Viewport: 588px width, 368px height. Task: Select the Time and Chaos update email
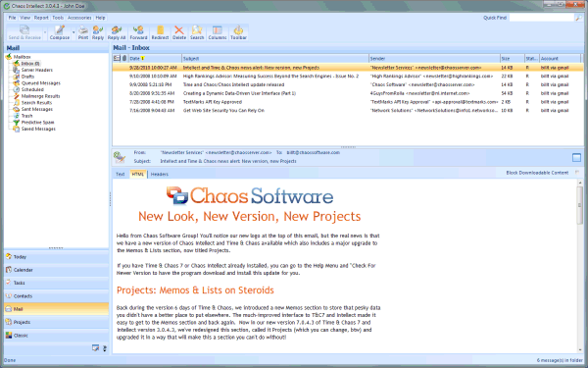point(348,84)
